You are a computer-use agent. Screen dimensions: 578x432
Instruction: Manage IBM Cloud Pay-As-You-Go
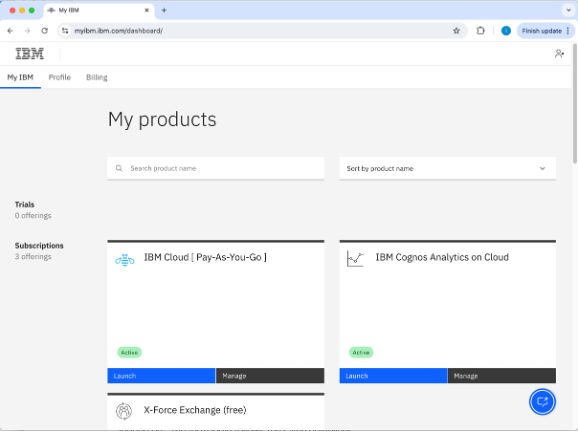pos(270,376)
